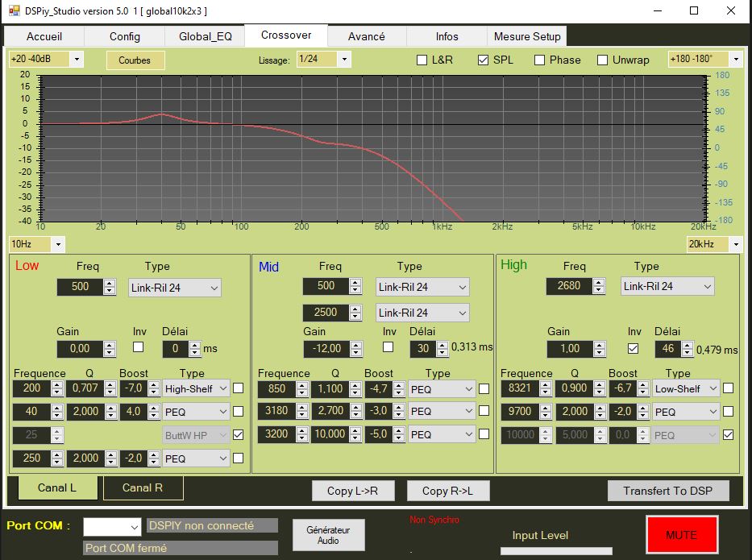
Task: Increase Low crossover frequency with up arrow
Action: tap(110, 284)
